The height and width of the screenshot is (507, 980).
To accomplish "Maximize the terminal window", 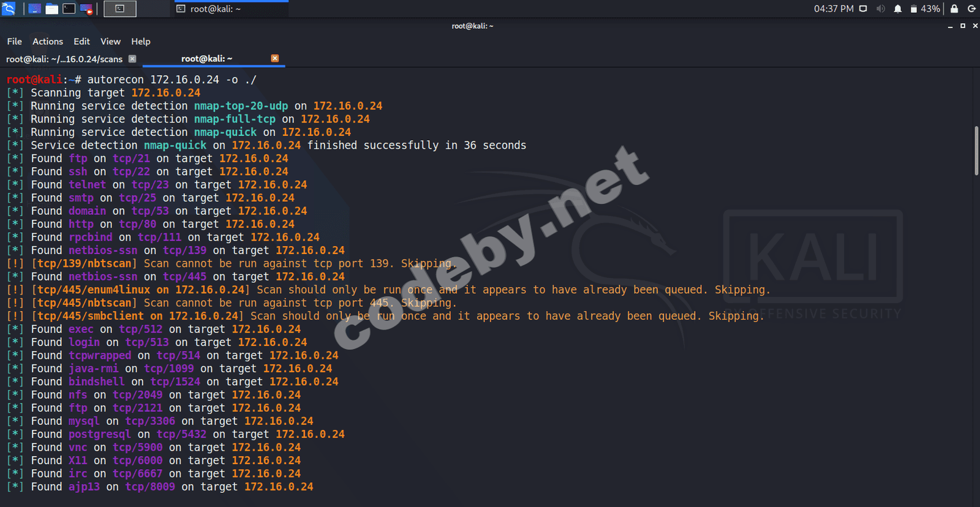I will tap(963, 26).
